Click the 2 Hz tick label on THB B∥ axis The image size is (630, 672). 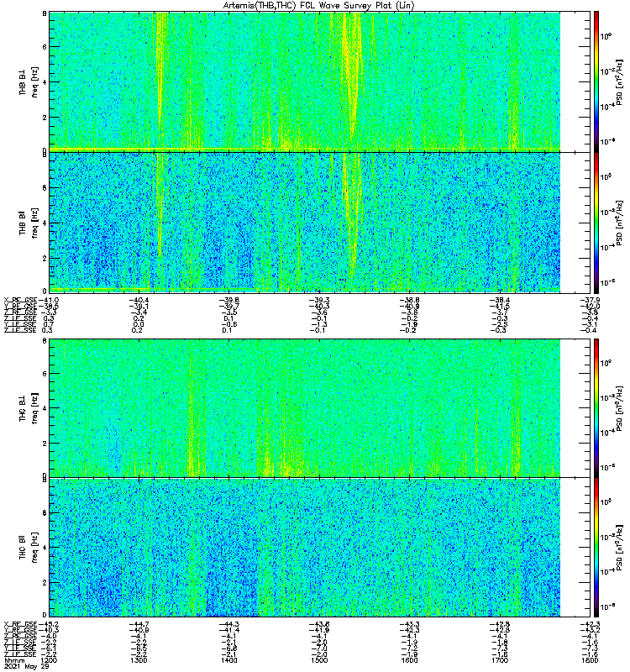[45, 259]
